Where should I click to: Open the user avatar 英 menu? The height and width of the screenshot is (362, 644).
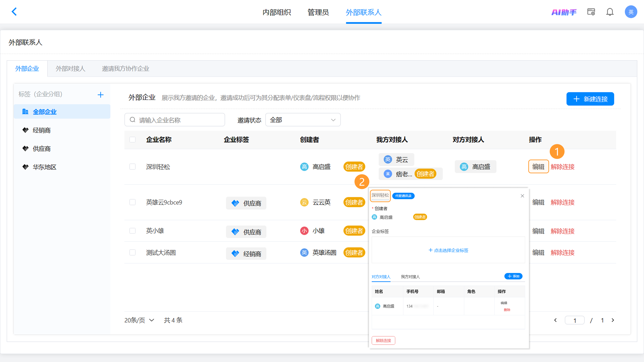click(x=631, y=12)
